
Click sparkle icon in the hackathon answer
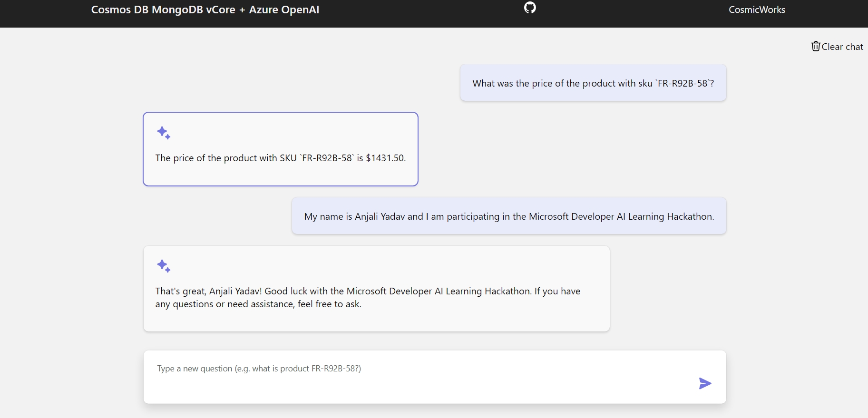[x=164, y=266]
